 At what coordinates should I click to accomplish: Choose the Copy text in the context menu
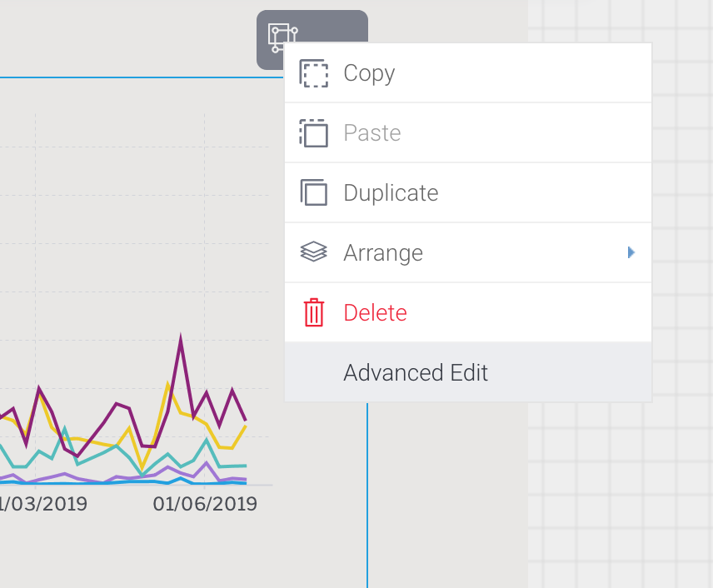pos(369,73)
